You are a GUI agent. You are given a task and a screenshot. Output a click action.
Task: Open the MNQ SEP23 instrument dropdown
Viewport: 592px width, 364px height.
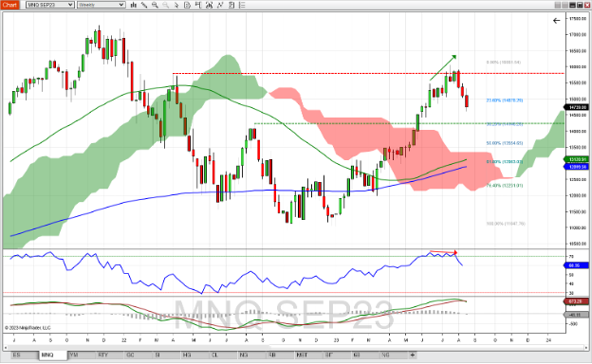pyautogui.click(x=50, y=5)
